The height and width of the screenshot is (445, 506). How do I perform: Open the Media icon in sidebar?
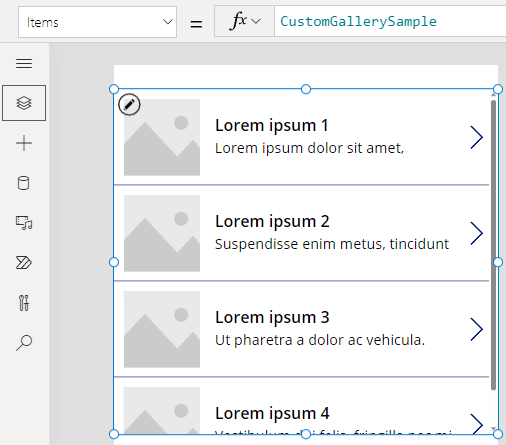tap(24, 223)
